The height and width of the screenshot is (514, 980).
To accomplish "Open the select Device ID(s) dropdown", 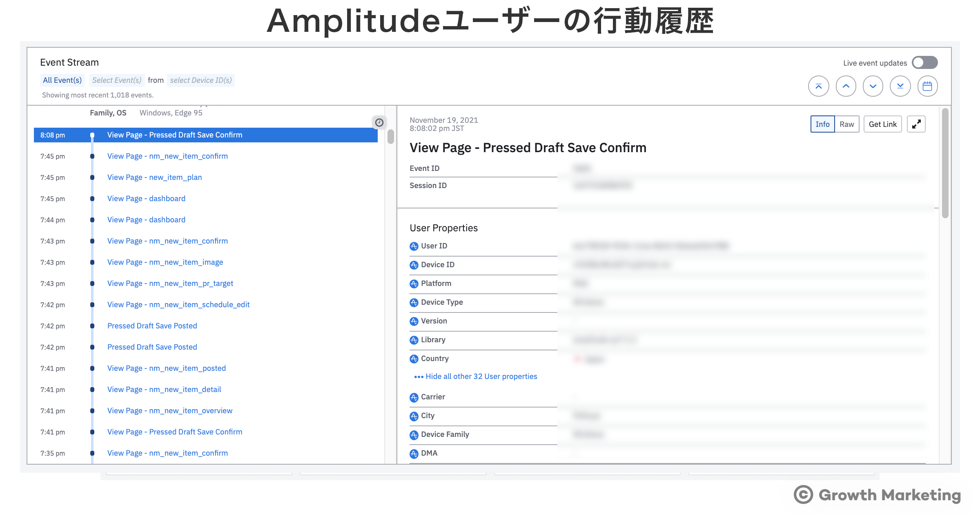I will point(200,80).
